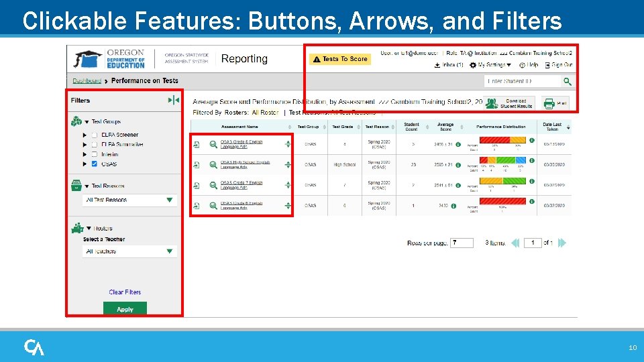The image size is (644, 362).
Task: Check the Interim checkbox
Action: [x=95, y=154]
